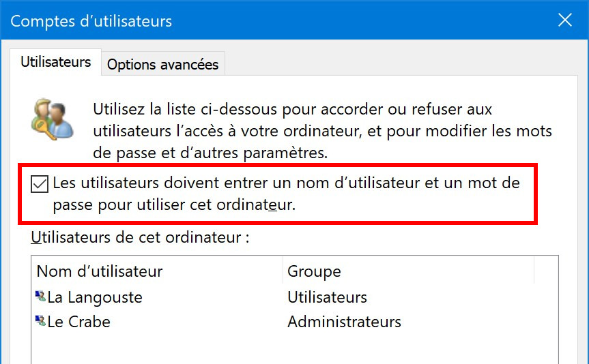Select the La Langouste user row
The width and height of the screenshot is (589, 364).
click(x=295, y=297)
